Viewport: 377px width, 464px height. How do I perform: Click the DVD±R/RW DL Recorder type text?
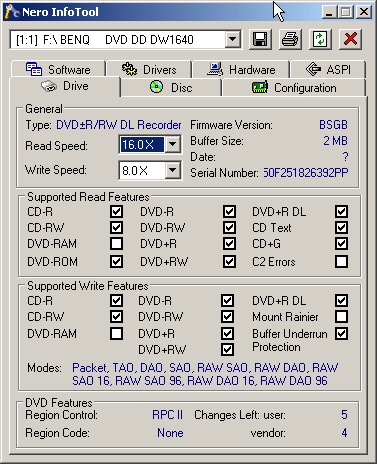119,125
